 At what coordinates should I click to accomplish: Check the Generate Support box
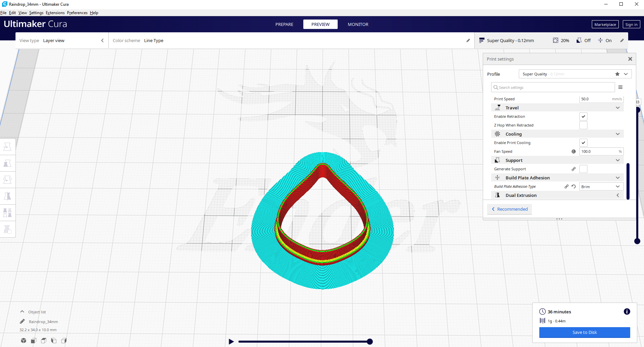pos(583,169)
